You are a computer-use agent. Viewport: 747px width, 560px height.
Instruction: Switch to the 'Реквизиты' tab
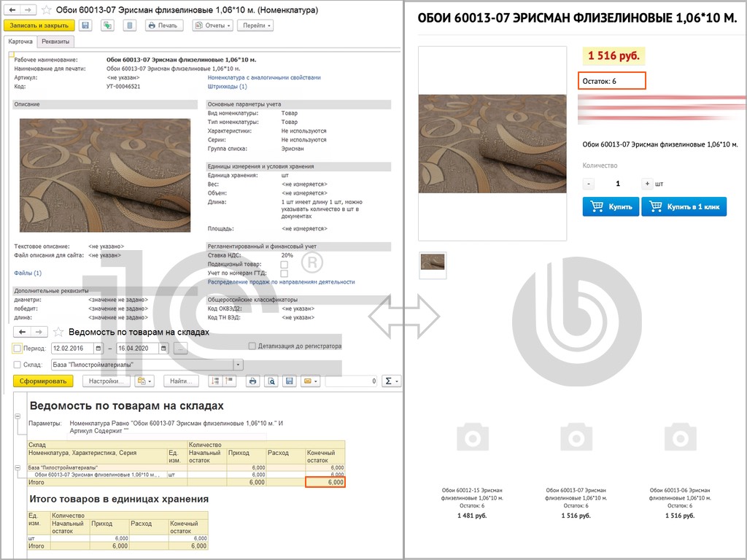click(x=56, y=42)
